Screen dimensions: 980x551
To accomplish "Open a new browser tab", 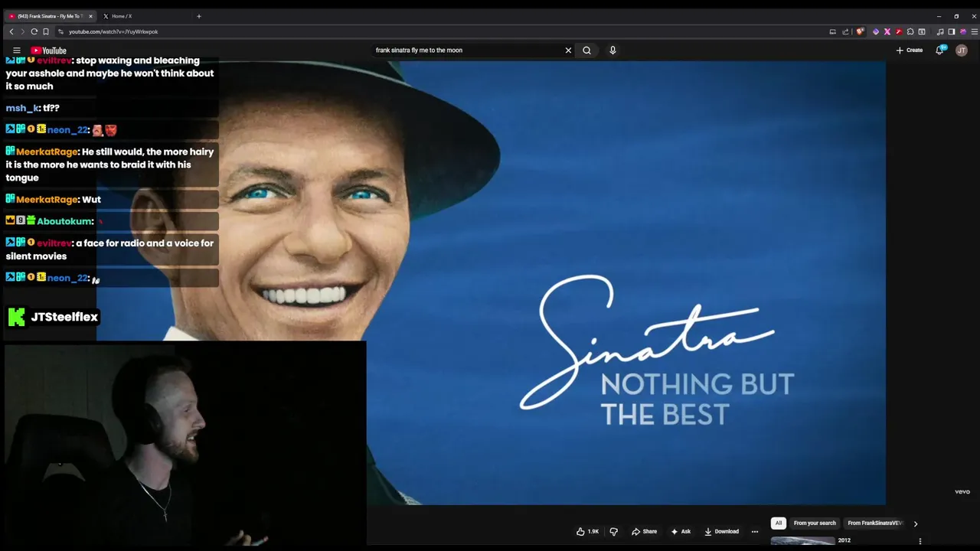I will (198, 16).
